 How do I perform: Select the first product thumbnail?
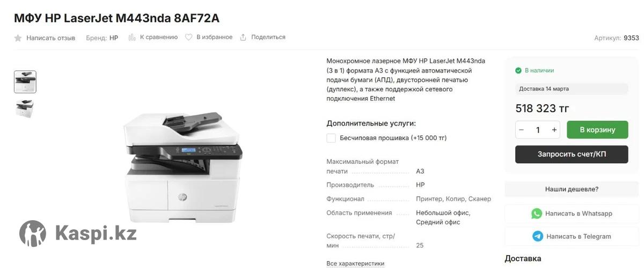(25, 82)
